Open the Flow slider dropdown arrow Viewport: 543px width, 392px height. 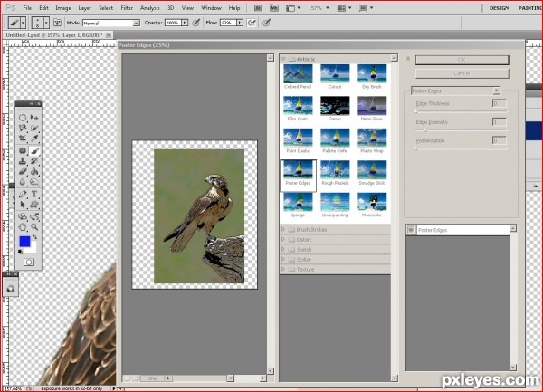pyautogui.click(x=240, y=23)
